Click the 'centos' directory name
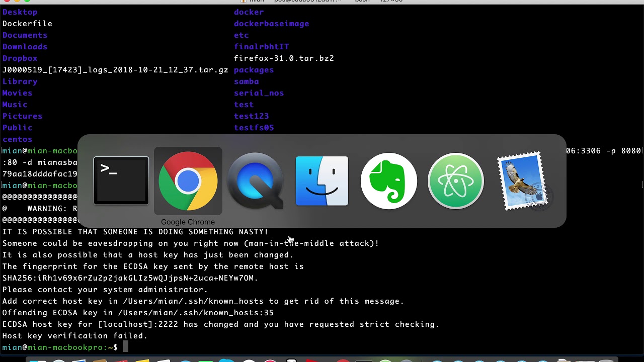644x362 pixels. coord(17,139)
